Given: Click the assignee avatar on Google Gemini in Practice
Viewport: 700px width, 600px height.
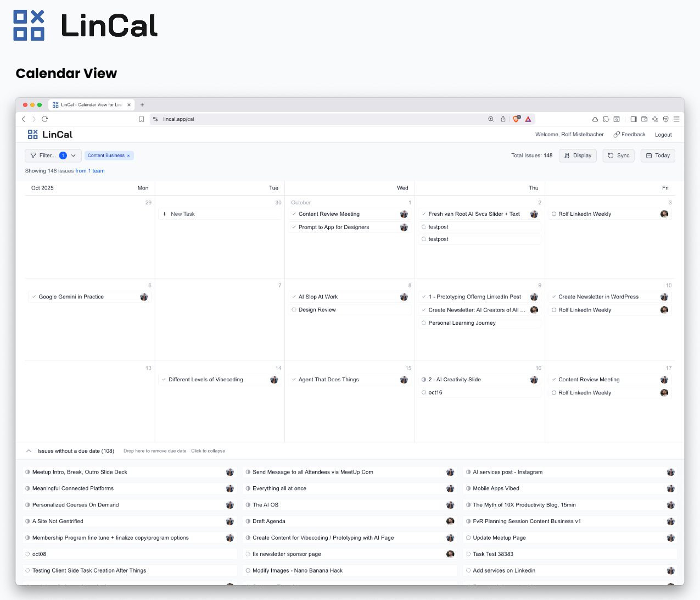Looking at the screenshot, I should 144,297.
